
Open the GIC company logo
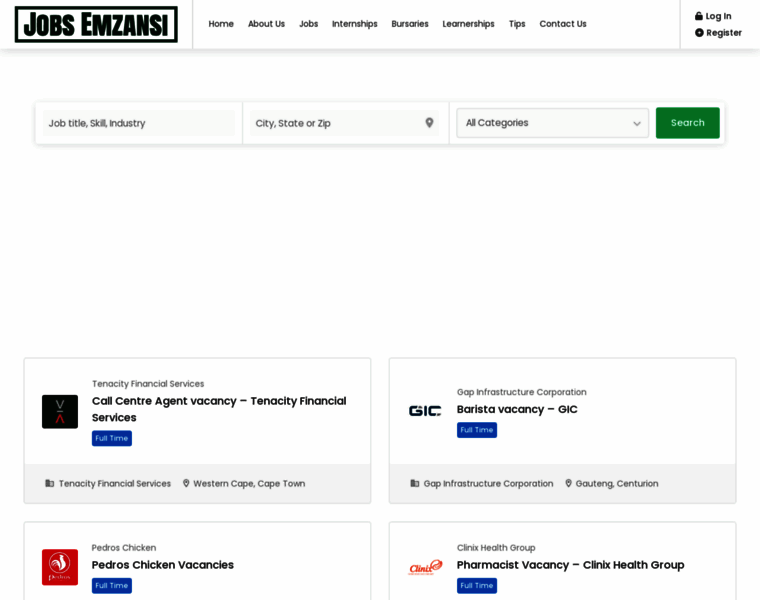pyautogui.click(x=425, y=411)
